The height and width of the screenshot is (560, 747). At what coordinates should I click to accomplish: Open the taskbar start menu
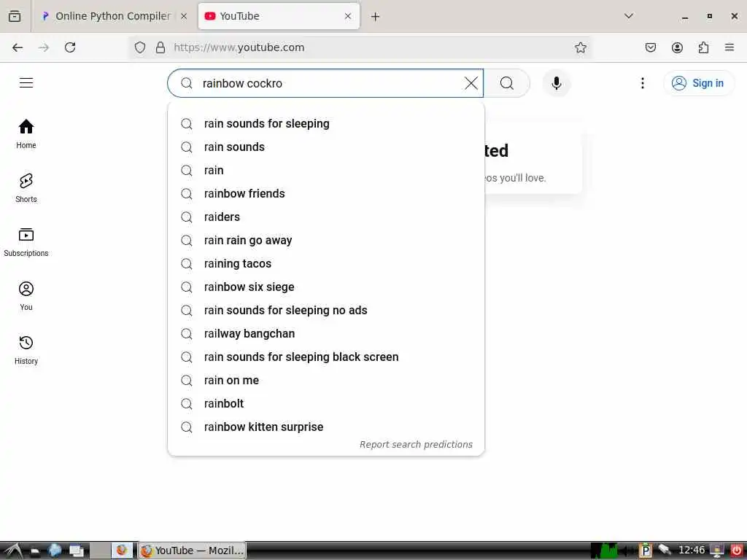[13, 551]
